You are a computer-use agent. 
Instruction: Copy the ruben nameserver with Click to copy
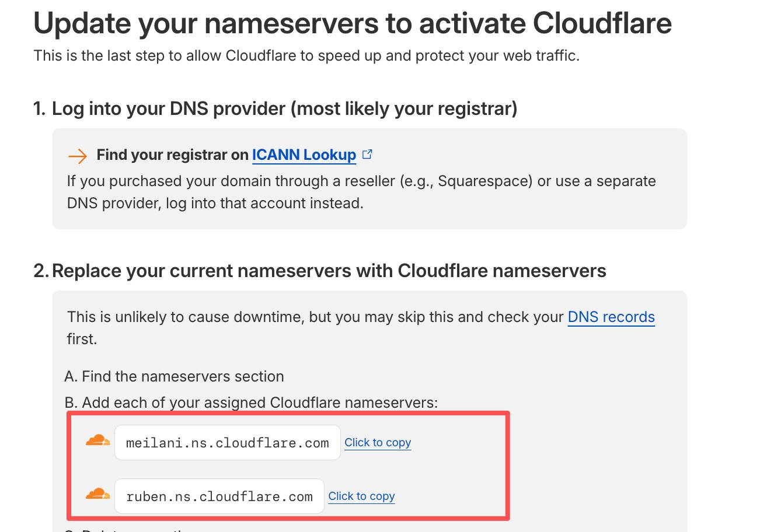(361, 496)
